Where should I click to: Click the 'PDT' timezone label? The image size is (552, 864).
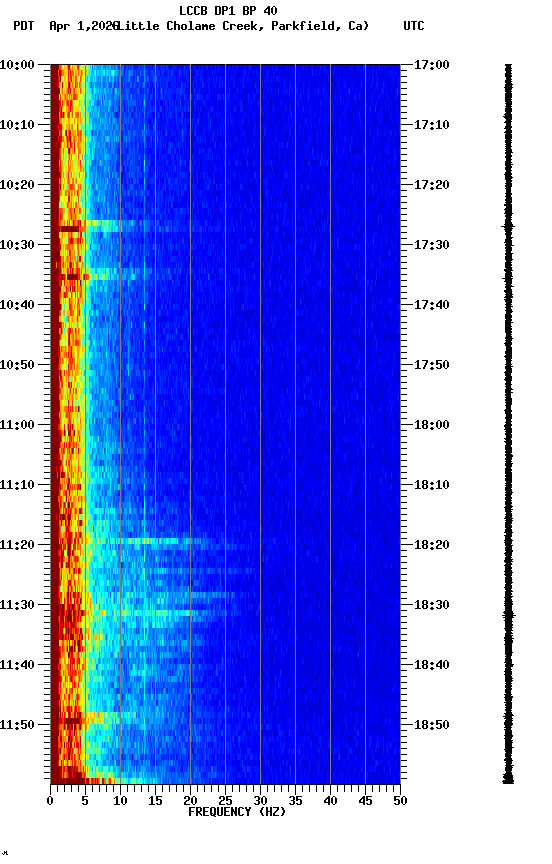pos(24,26)
